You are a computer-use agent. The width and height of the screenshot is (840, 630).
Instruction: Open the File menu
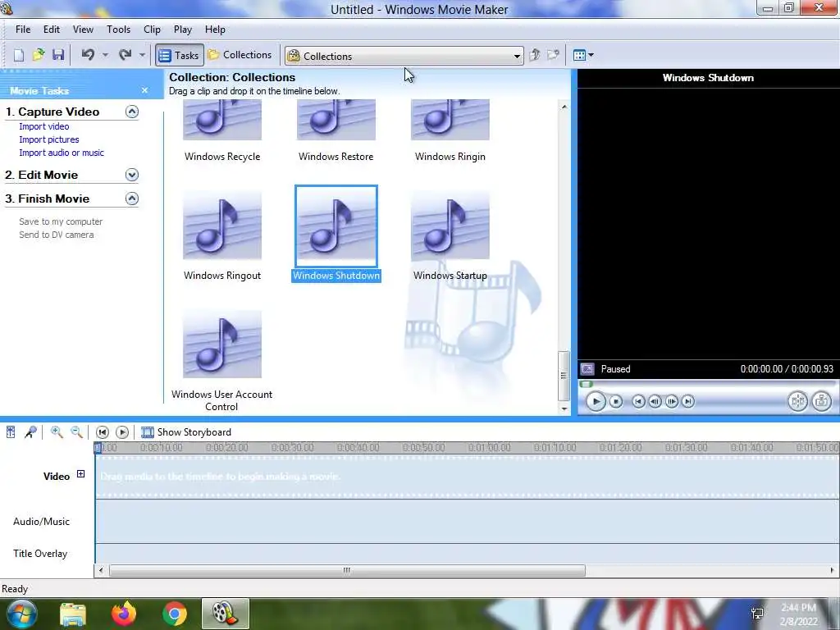[23, 30]
